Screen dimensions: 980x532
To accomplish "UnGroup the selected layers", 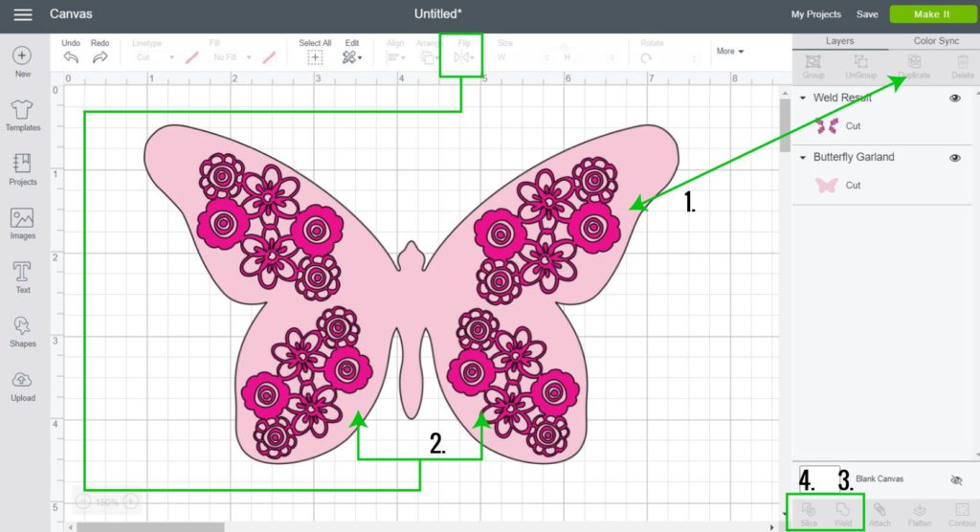I will tap(860, 67).
